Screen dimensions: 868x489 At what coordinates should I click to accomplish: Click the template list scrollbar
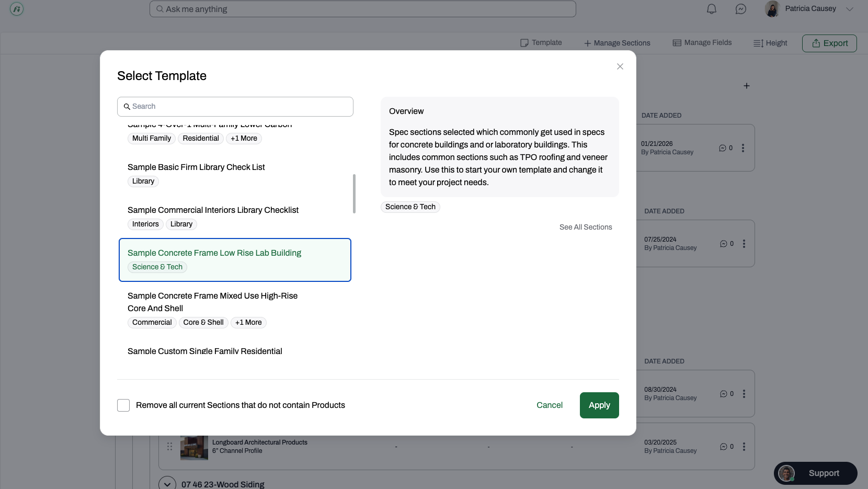pyautogui.click(x=354, y=194)
